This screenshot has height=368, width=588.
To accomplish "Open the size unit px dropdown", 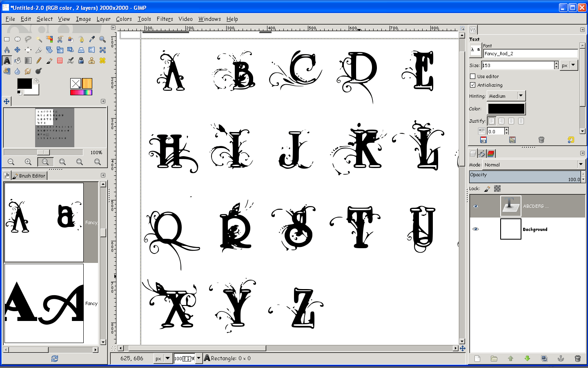I will (569, 65).
